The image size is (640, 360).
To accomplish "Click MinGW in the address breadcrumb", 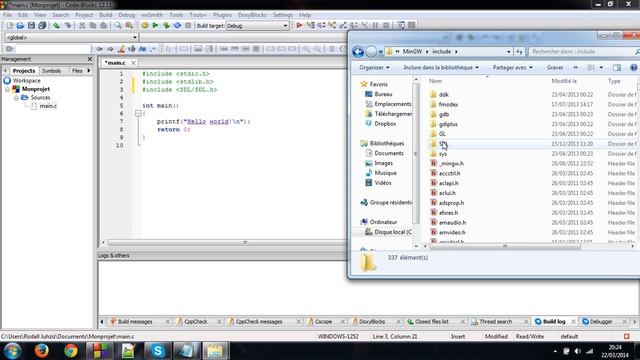I will 412,52.
